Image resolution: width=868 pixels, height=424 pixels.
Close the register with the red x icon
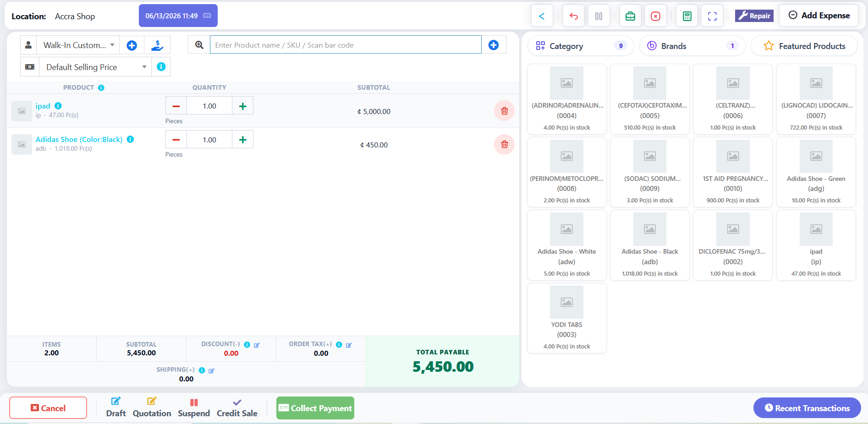655,16
